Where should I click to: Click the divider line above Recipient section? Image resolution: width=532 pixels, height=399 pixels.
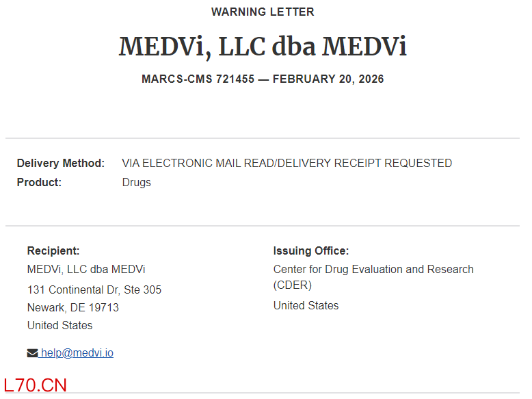tap(263, 225)
